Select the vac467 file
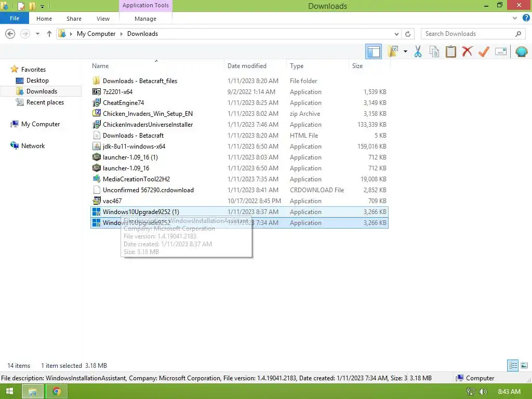This screenshot has height=399, width=532. [239, 201]
